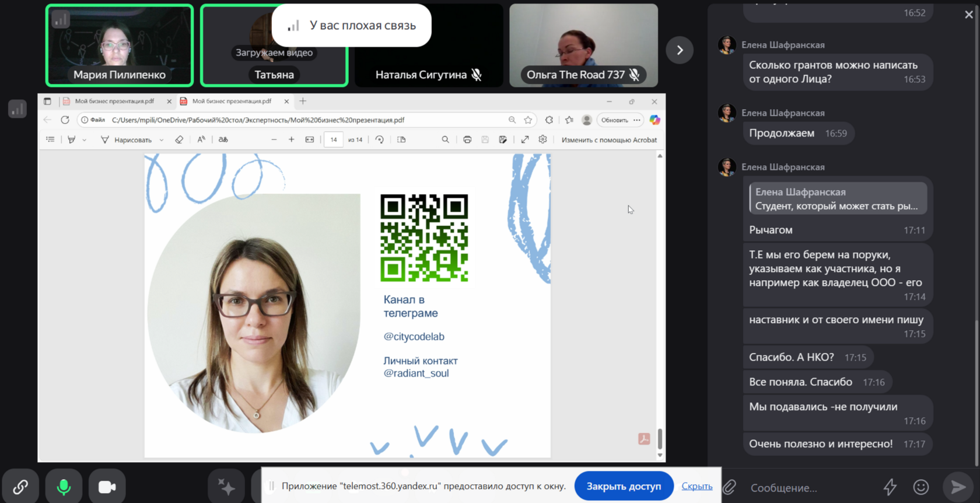The width and height of the screenshot is (980, 503).
Task: Select Наталья Сигутина participant tile
Action: pos(429,46)
